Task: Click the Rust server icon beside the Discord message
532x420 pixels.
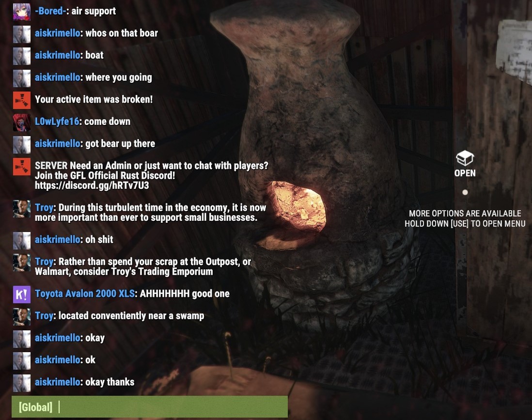Action: point(22,167)
